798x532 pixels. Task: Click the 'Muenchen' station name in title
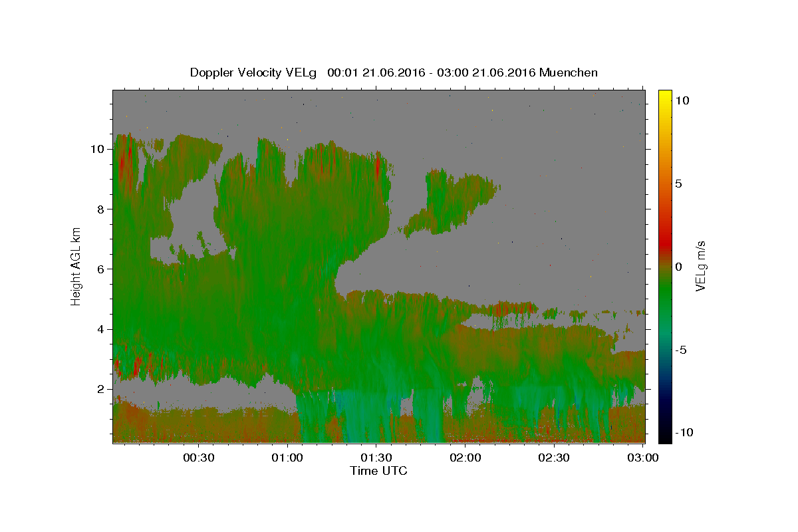[x=569, y=72]
